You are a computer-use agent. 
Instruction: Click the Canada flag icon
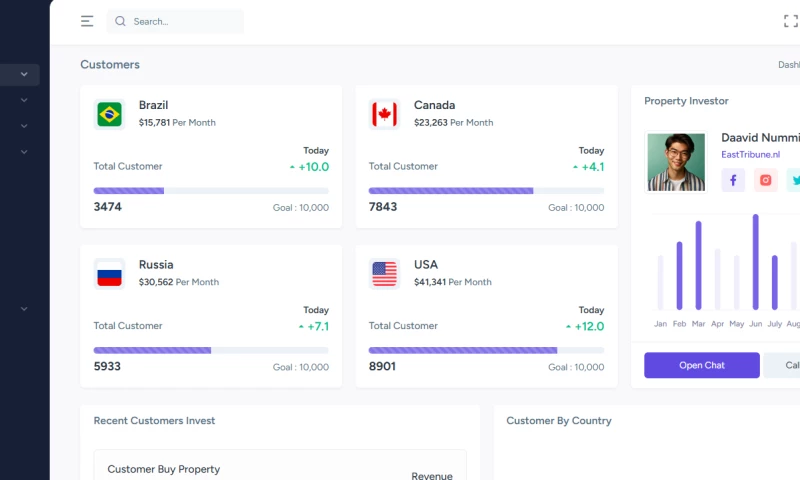384,114
